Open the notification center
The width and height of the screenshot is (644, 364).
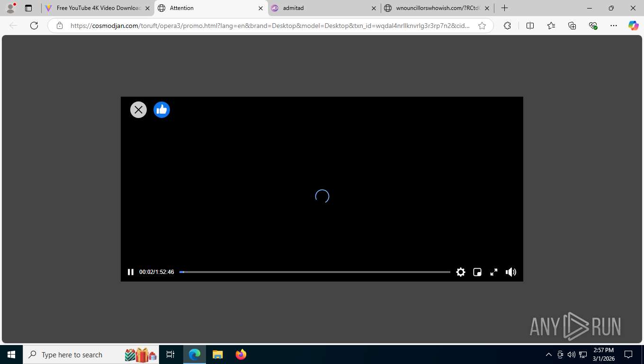point(628,355)
